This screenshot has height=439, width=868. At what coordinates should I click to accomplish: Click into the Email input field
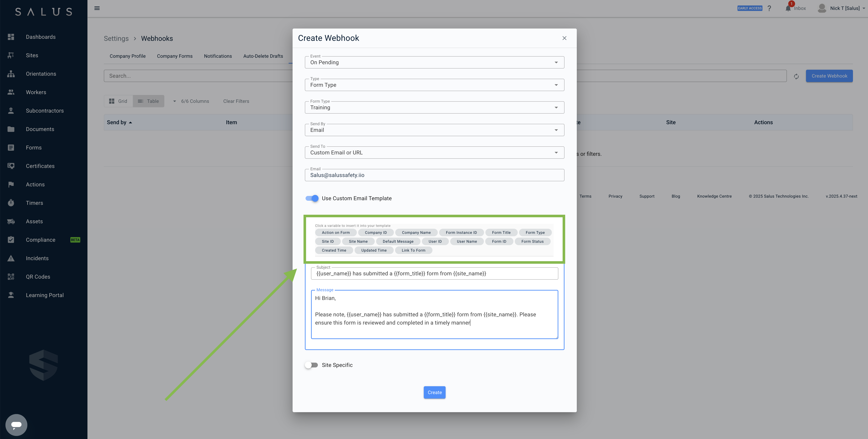point(434,175)
